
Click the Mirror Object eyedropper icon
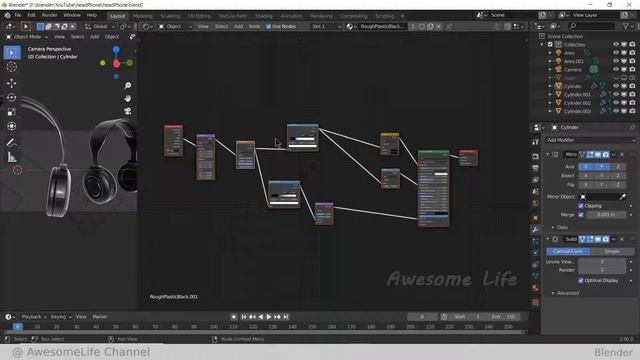pos(623,197)
